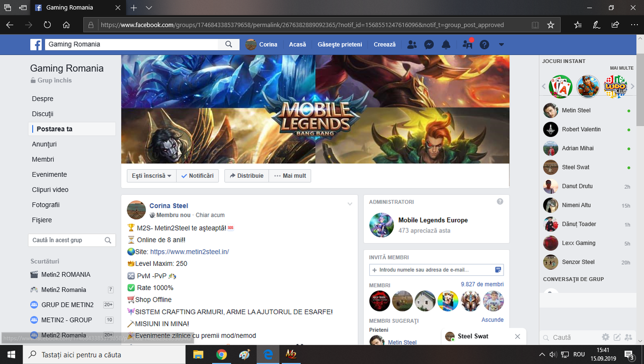Open the notifications bell
Screen dimensions: 644x364
[446, 44]
